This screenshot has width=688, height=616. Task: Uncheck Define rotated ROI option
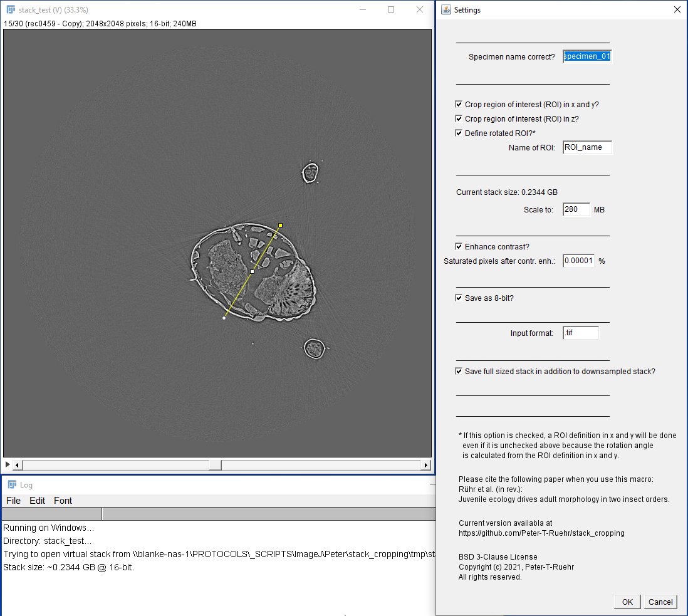click(x=459, y=133)
